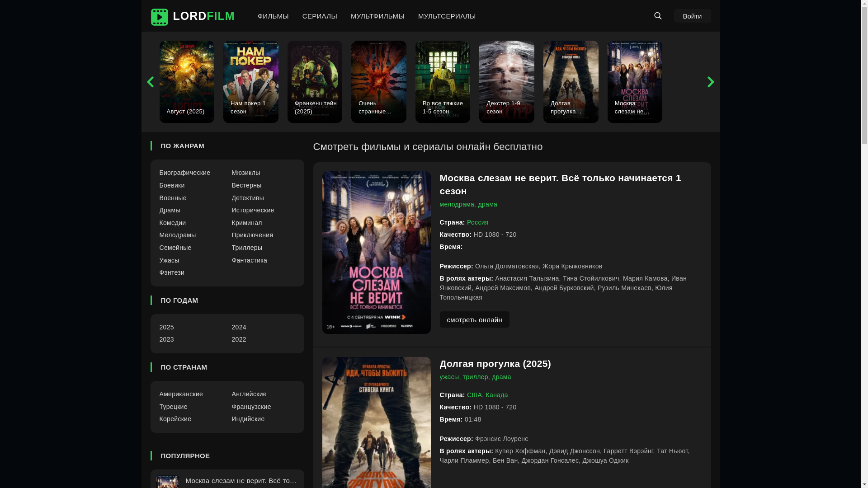Filter by year 2025
This screenshot has width=868, height=488.
[x=166, y=327]
